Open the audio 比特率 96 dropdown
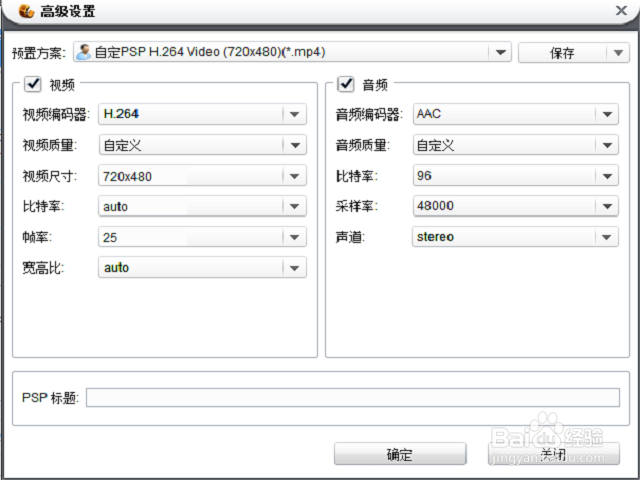The width and height of the screenshot is (640, 480). point(516,176)
